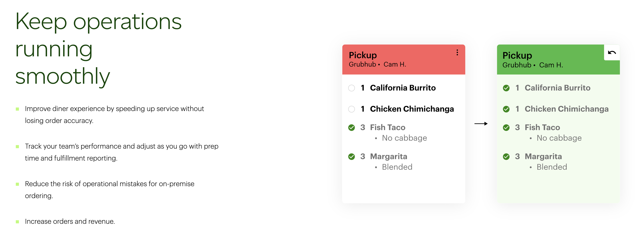The height and width of the screenshot is (234, 644).
Task: Uncheck Chicken Chimichanga on the green card
Action: pyautogui.click(x=506, y=109)
